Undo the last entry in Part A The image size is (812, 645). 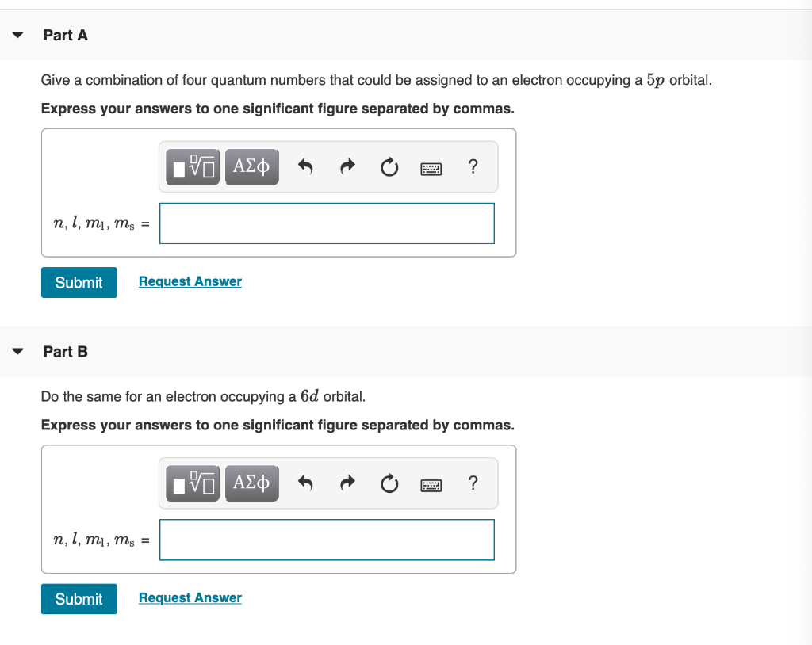tap(305, 166)
